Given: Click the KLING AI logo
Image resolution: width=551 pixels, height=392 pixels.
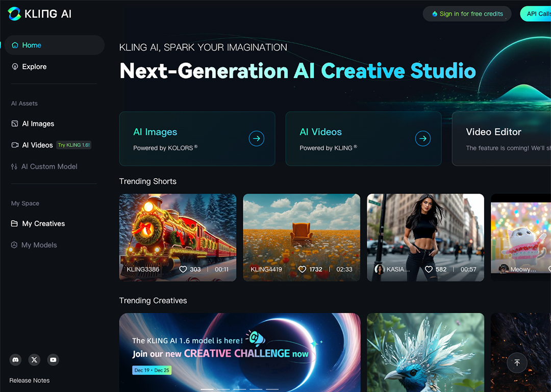Looking at the screenshot, I should tap(39, 14).
